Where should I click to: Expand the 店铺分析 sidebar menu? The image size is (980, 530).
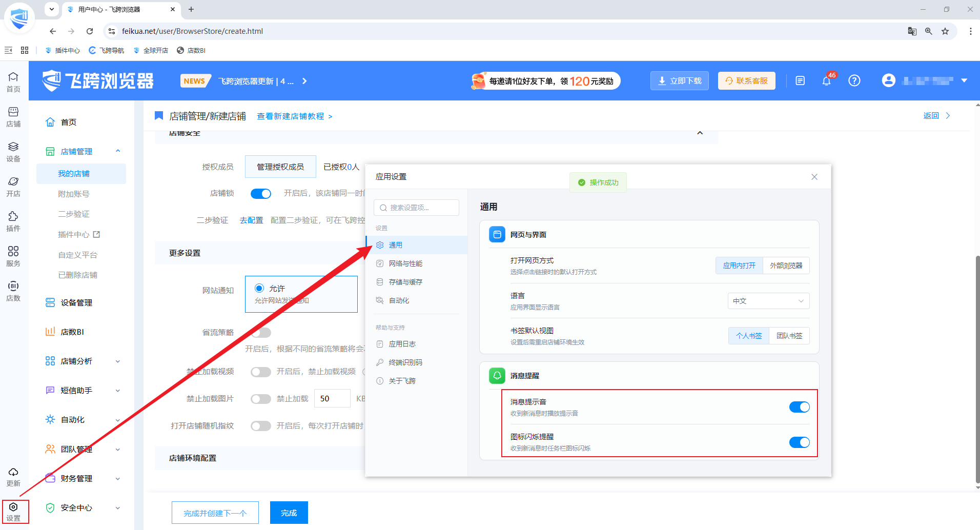[84, 361]
